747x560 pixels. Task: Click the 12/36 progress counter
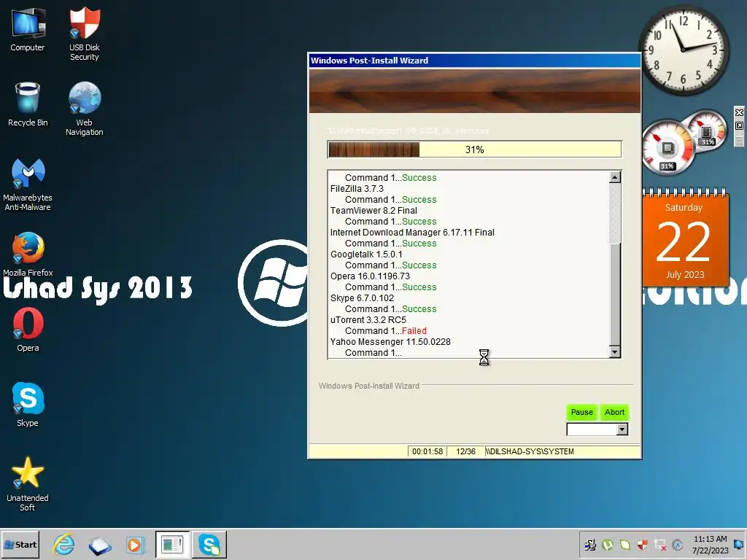[465, 451]
